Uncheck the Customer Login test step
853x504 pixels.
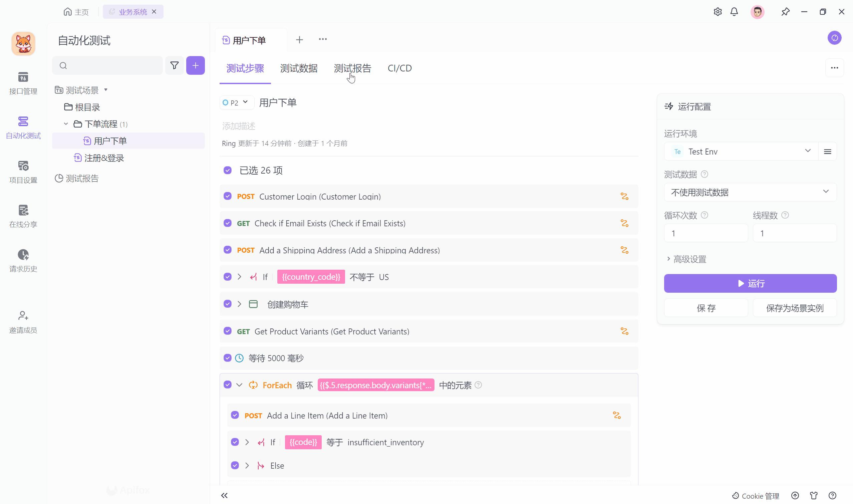[x=228, y=196]
